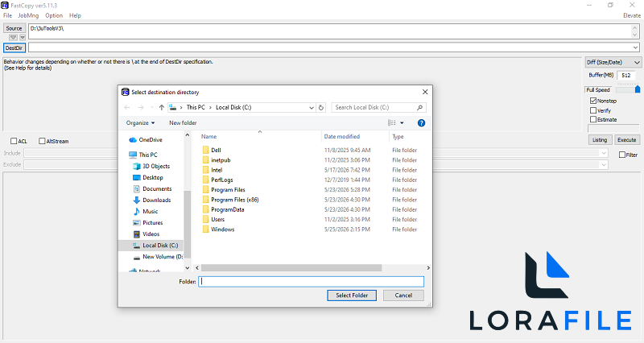Screen dimensions: 644x343
Task: Open the JobMng menu
Action: [x=28, y=15]
